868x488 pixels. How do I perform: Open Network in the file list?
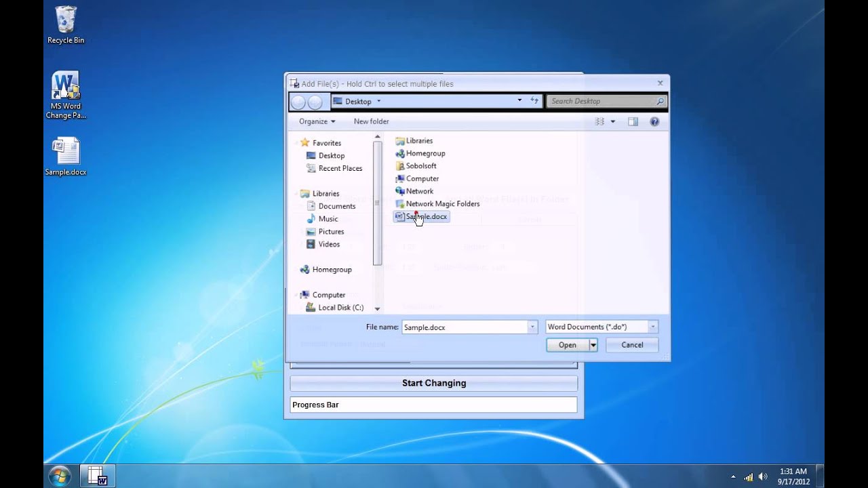[x=414, y=191]
